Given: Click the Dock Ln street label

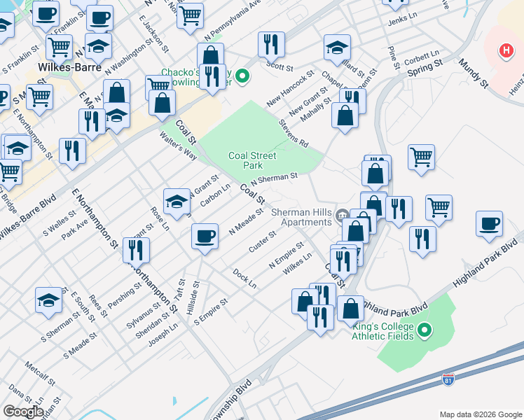Looking at the screenshot, I should (x=244, y=279).
